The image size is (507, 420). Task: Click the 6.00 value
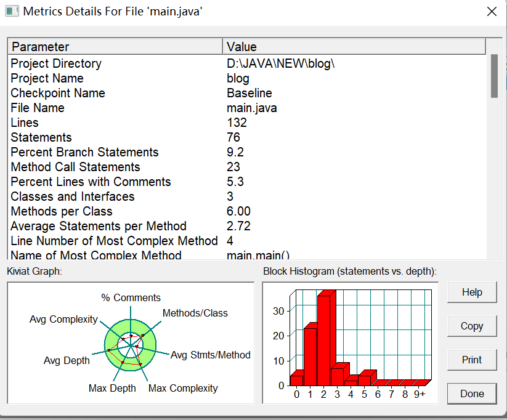[x=238, y=211]
